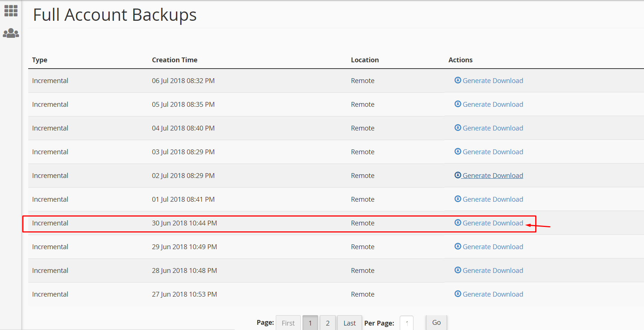Generate Download for 29 Jun 2018 backup
The height and width of the screenshot is (330, 644).
[x=493, y=247]
